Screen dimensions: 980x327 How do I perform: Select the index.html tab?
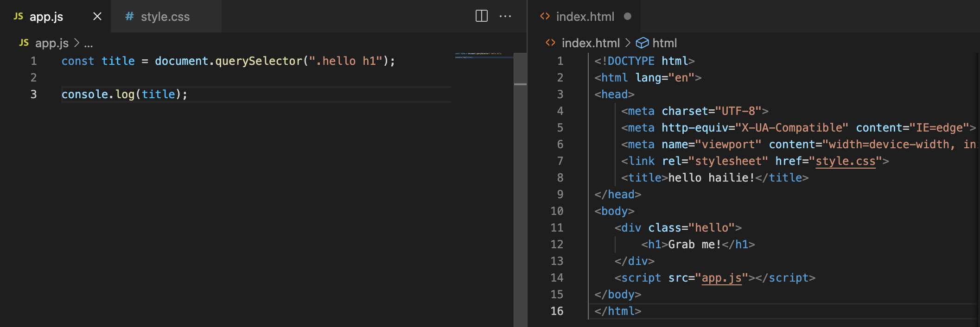(x=585, y=17)
